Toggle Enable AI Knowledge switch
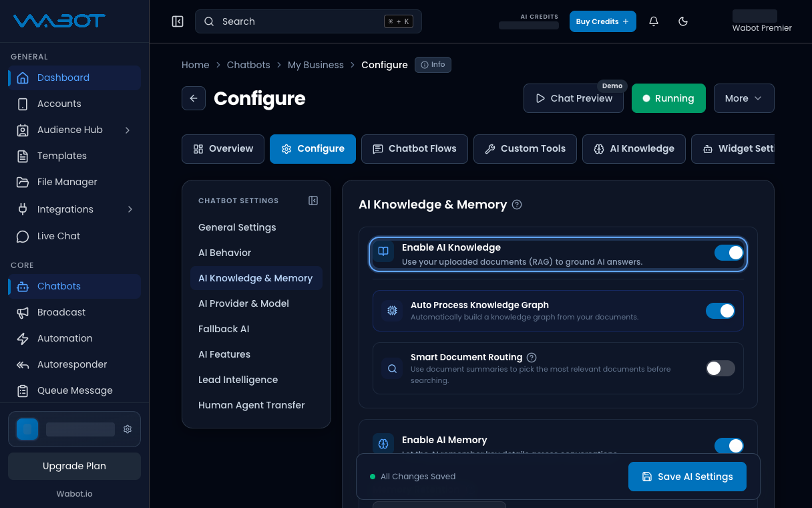812x508 pixels. (x=729, y=253)
